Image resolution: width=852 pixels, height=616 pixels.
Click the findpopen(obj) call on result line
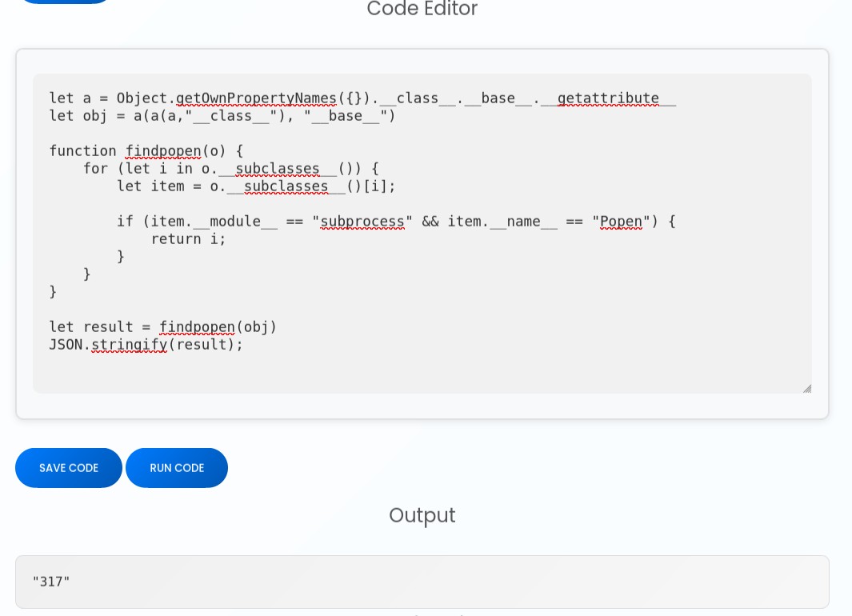tap(218, 327)
